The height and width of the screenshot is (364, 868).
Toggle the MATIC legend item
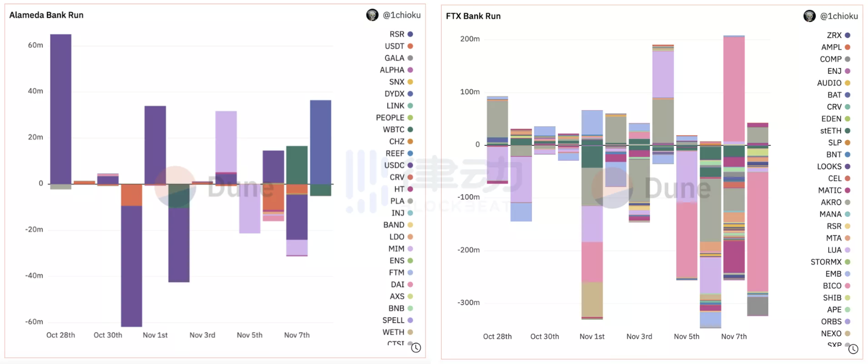click(x=834, y=190)
